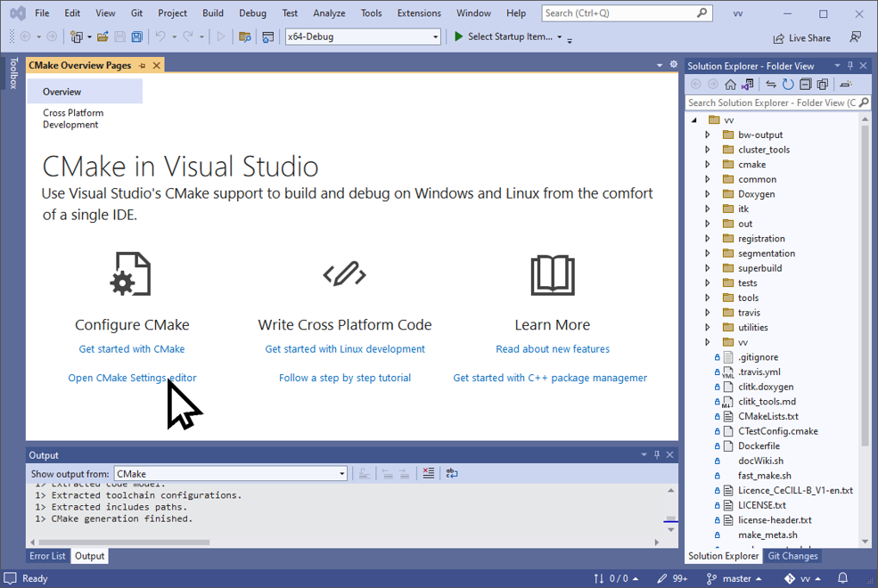Open the Toolbox side tab
This screenshot has width=878, height=588.
tap(13, 73)
